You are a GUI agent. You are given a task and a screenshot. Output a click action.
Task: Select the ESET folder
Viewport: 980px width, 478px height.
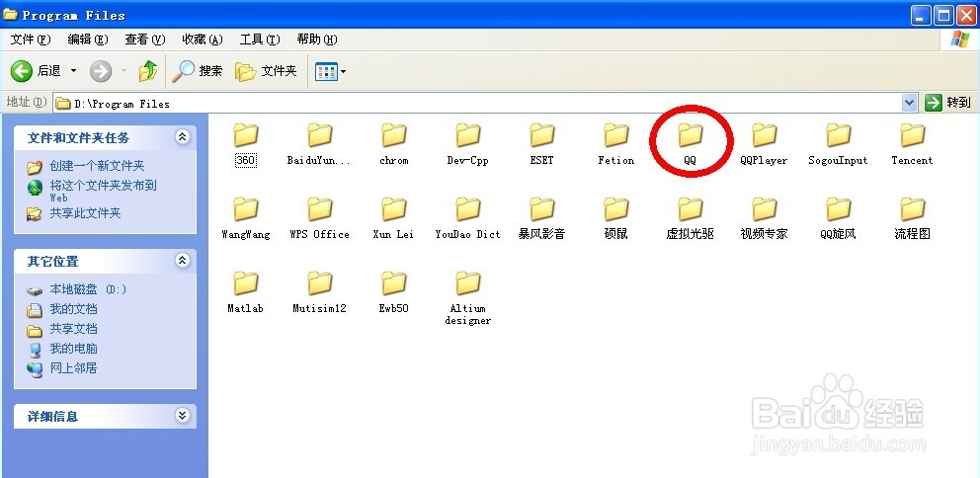click(542, 144)
